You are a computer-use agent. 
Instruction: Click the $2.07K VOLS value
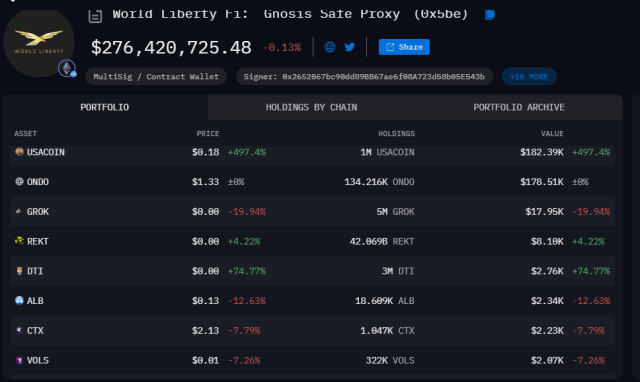pos(547,360)
